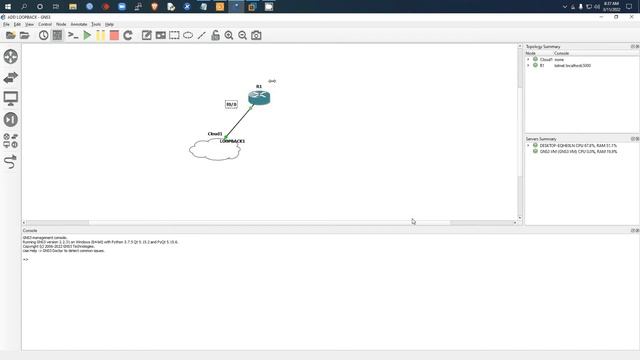
Task: Expand Cloud1 in Topology Summary
Action: [x=528, y=60]
